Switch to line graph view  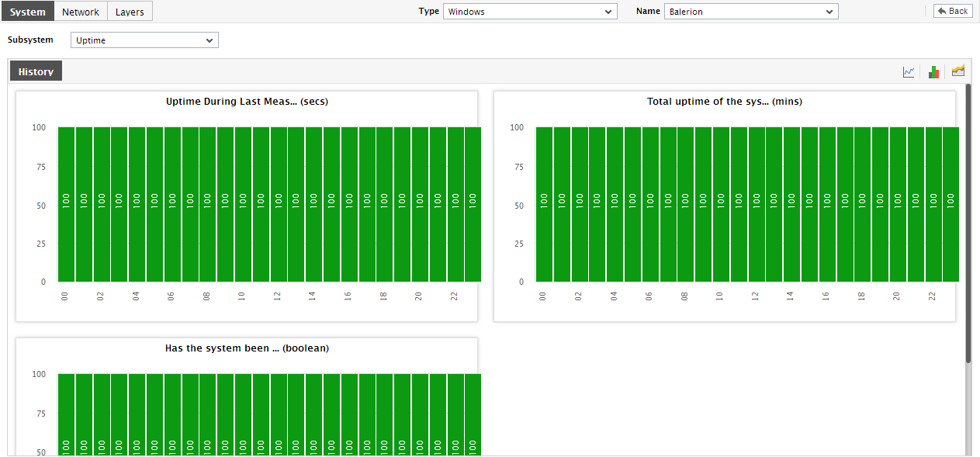909,71
